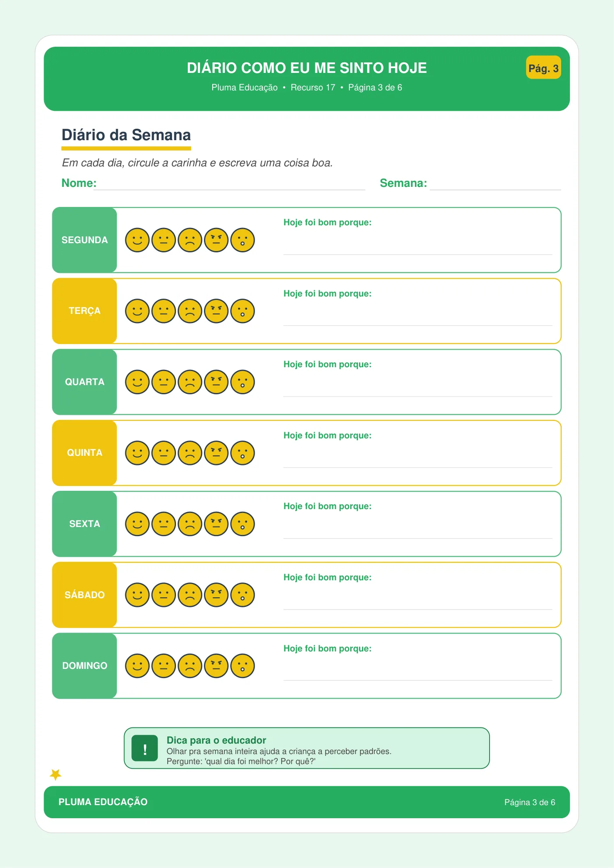Viewport: 614px width, 868px height.
Task: Click the DOMINGO day label
Action: (85, 666)
